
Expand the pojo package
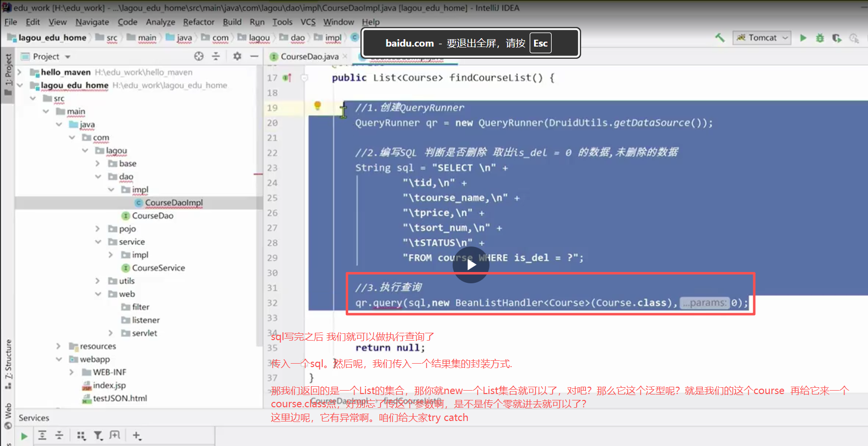pyautogui.click(x=98, y=229)
